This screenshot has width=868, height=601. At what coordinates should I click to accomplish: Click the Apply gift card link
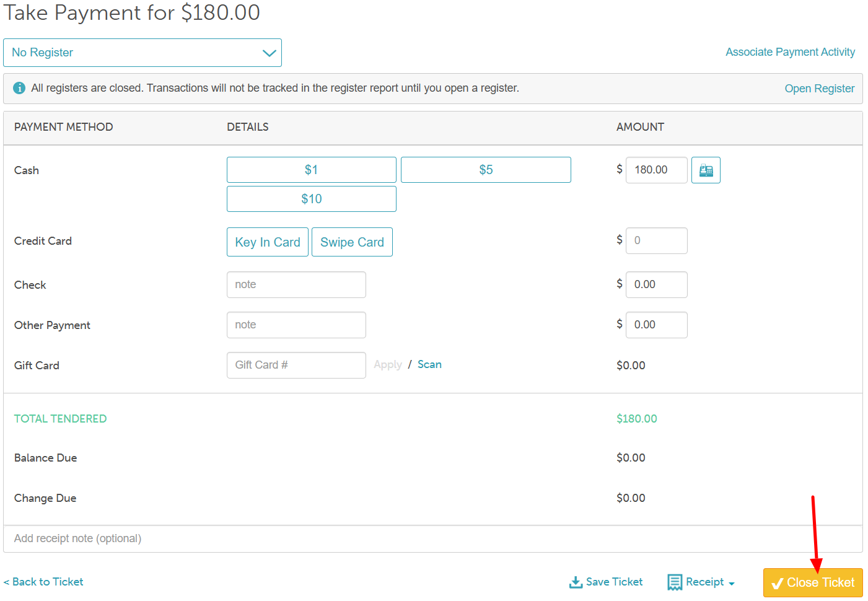388,365
